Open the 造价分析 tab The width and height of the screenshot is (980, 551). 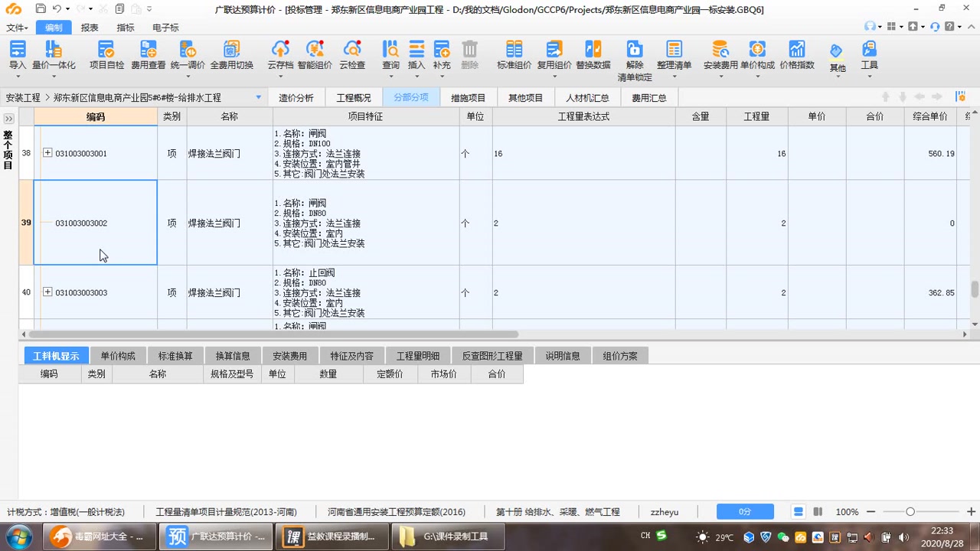coord(296,98)
